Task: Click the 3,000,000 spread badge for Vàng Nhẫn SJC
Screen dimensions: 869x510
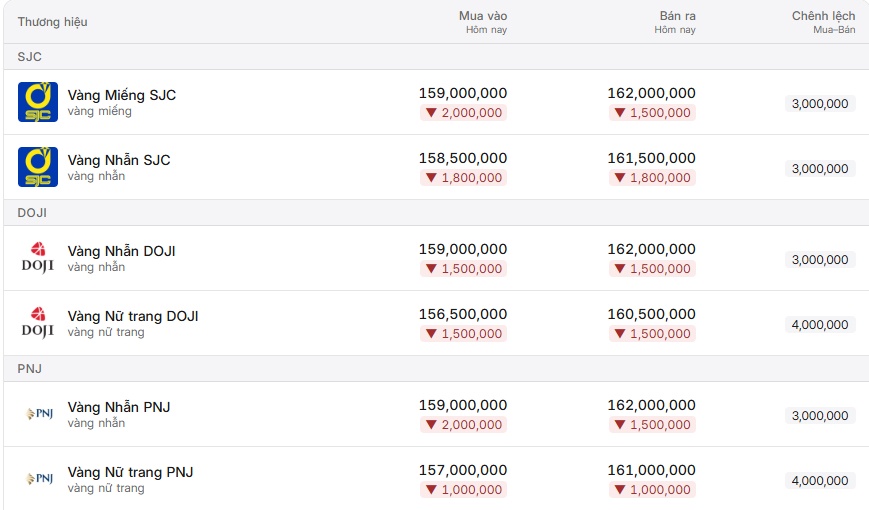Action: click(820, 169)
